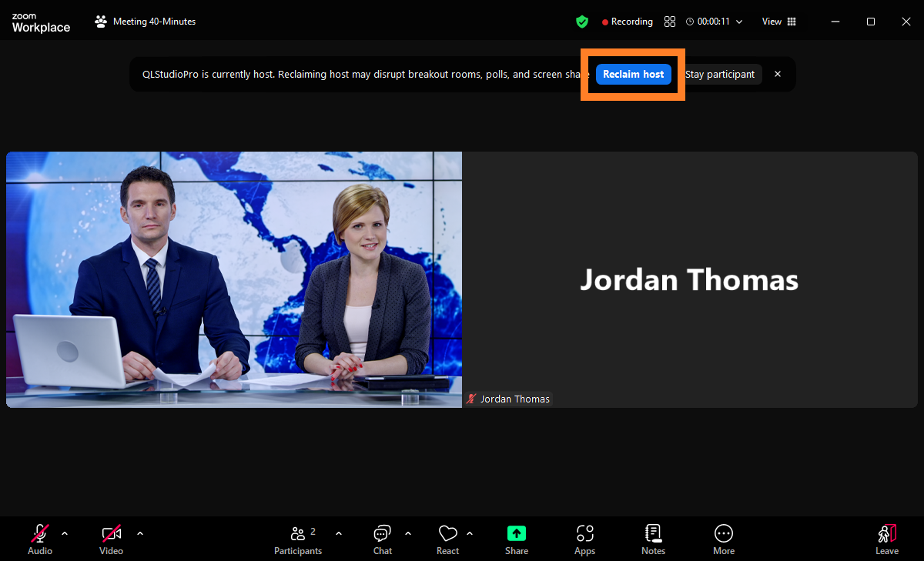Click the Leave meeting button
Screen dimensions: 924x561
[887, 539]
